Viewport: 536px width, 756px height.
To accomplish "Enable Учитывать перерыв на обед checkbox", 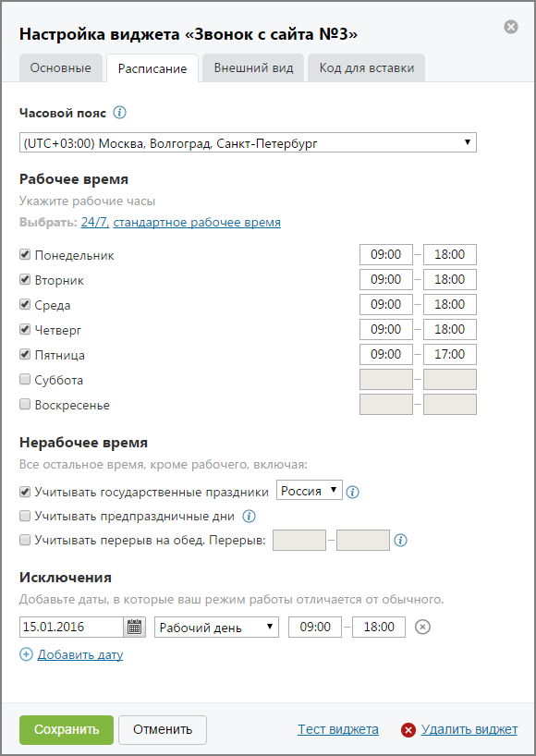I will (25, 541).
